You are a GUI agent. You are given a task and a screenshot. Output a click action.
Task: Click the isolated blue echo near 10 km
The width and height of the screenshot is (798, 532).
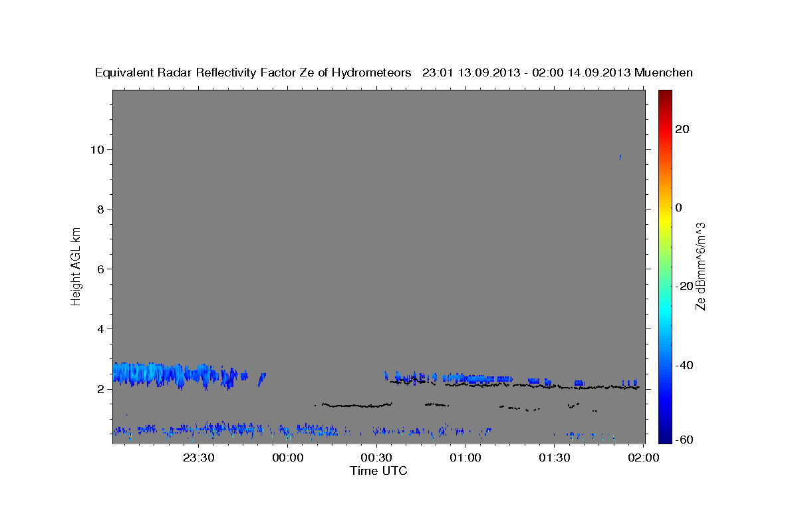coord(620,158)
